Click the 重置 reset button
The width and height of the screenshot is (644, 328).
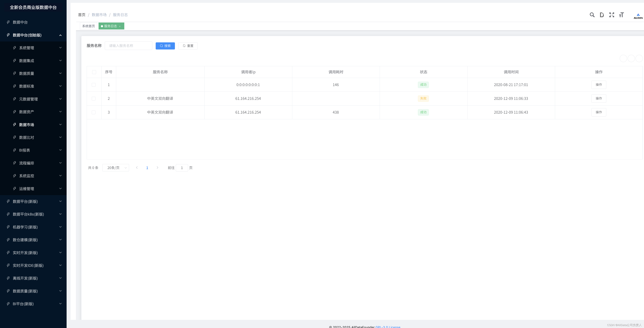point(188,46)
